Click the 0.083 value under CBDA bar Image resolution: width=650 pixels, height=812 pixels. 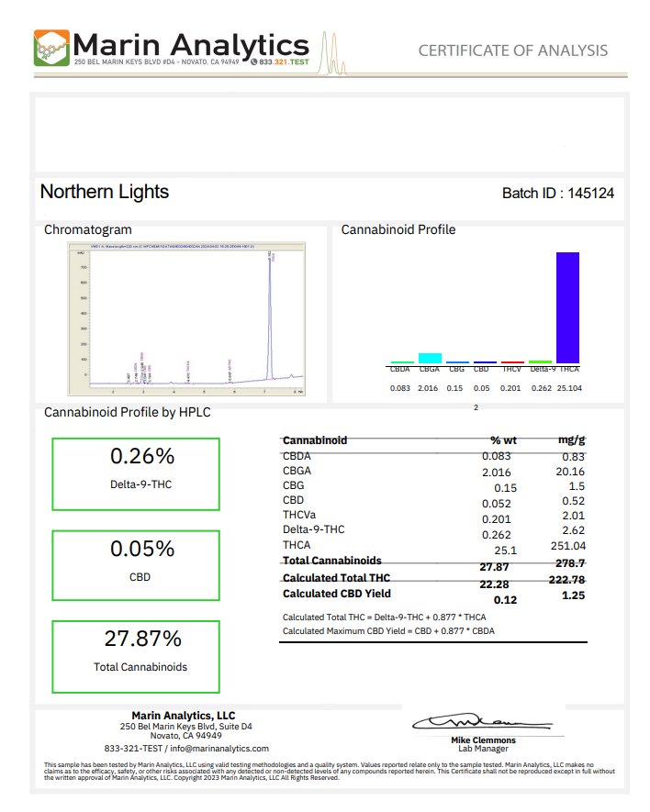click(399, 388)
